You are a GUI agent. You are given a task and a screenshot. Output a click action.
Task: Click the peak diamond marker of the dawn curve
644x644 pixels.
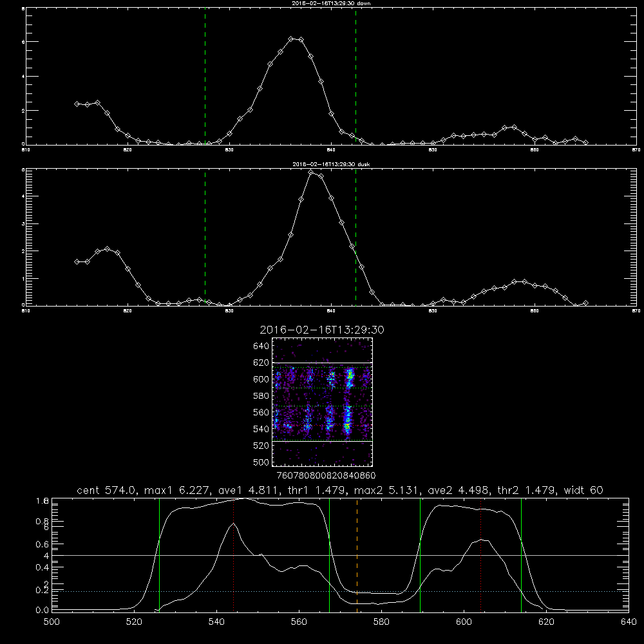click(291, 39)
